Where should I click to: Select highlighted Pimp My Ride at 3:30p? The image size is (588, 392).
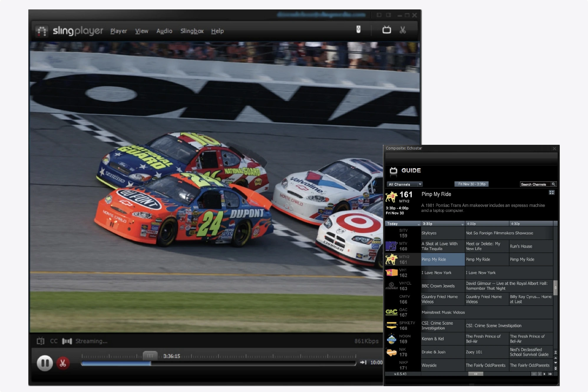443,259
